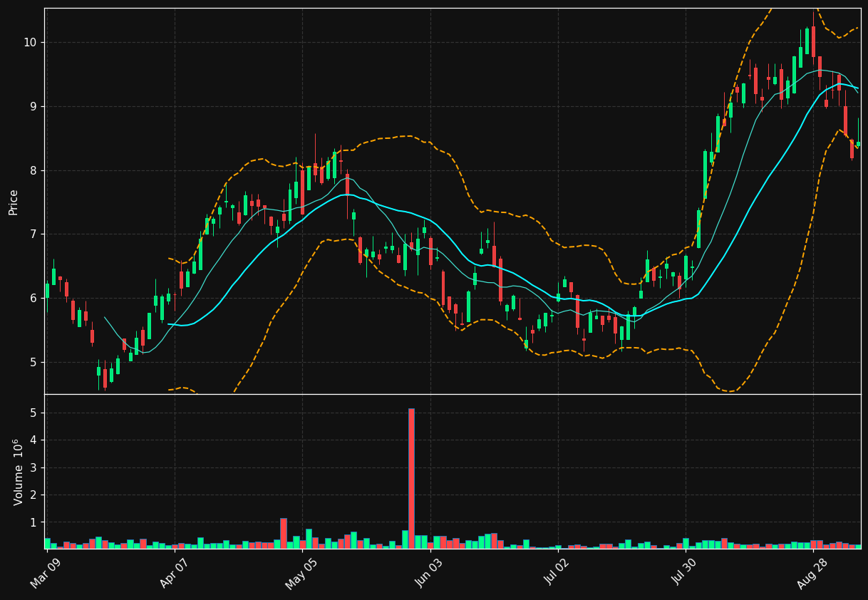
Task: Click the Volume 10^6 axis title
Action: click(x=17, y=472)
